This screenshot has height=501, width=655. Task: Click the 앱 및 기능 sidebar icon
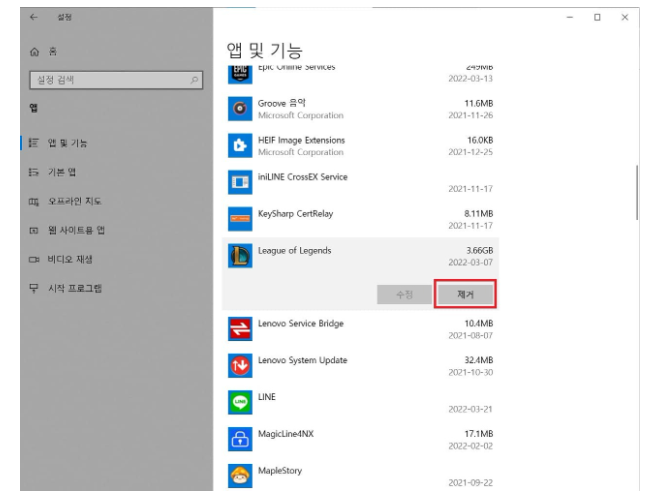point(34,143)
